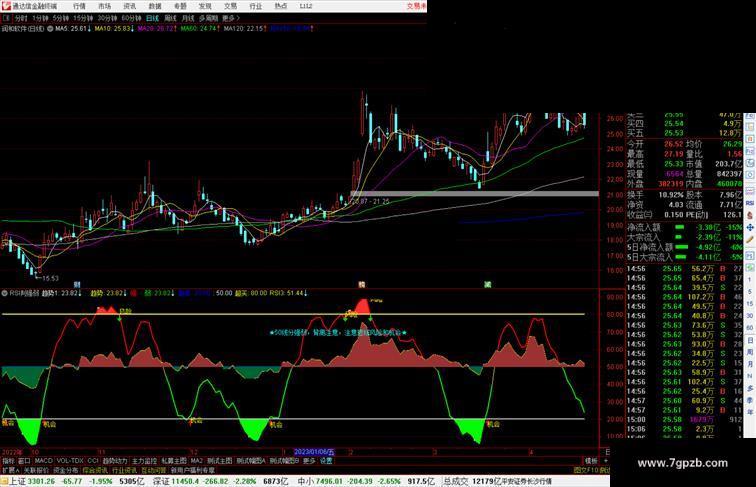
Task: Click the round icon before RSI indicator name
Action: [x=4, y=293]
